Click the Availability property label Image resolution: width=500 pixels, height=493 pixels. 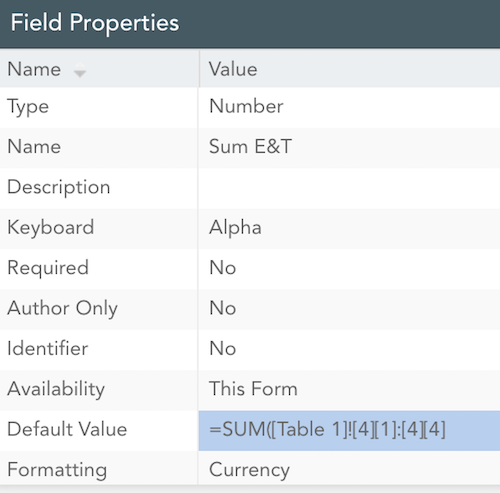point(56,389)
